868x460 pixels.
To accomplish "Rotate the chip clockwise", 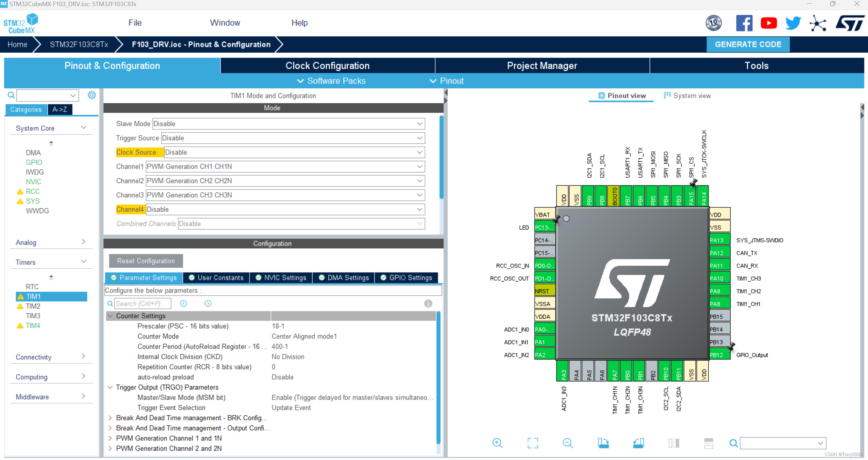I will pyautogui.click(x=603, y=443).
